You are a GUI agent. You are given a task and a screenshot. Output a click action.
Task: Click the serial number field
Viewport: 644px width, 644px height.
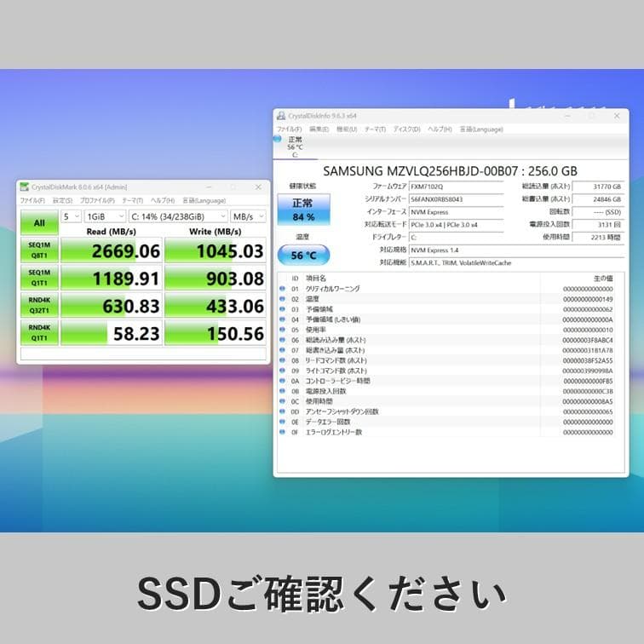coord(457,199)
